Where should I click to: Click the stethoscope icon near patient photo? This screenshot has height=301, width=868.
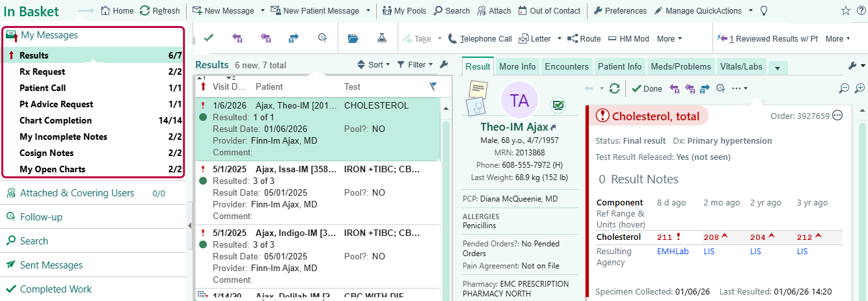point(476,107)
